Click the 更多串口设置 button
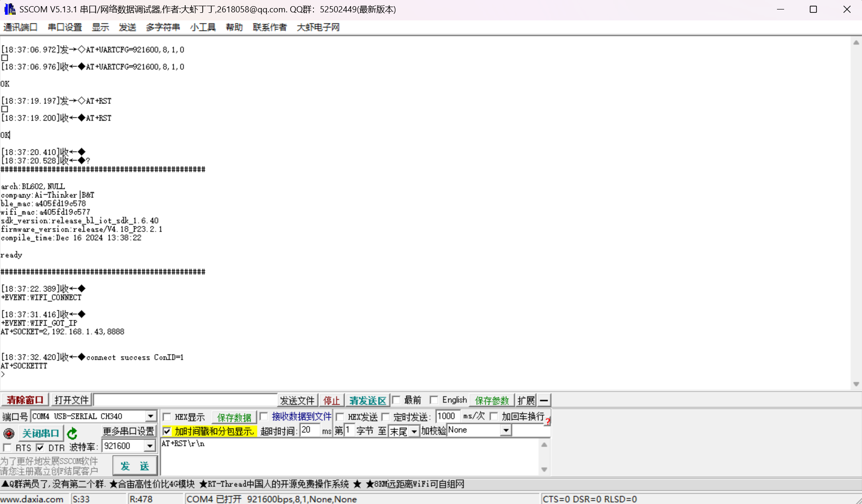 pos(129,431)
